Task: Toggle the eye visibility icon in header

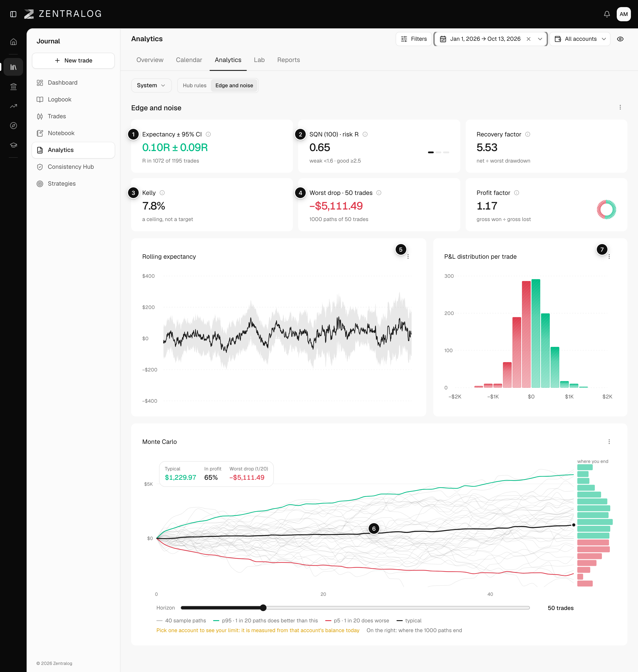Action: tap(620, 39)
